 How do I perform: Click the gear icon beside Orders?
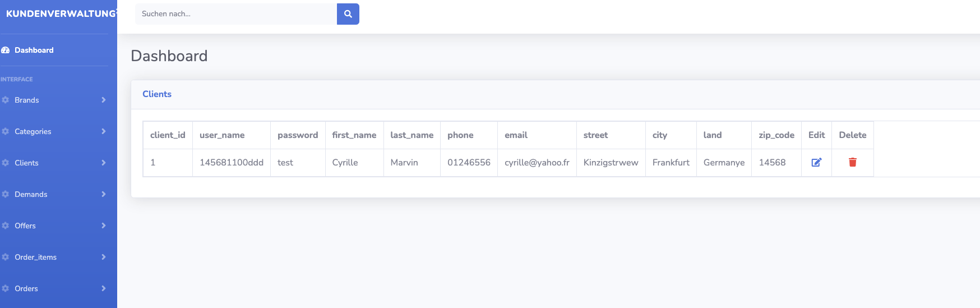[x=6, y=288]
